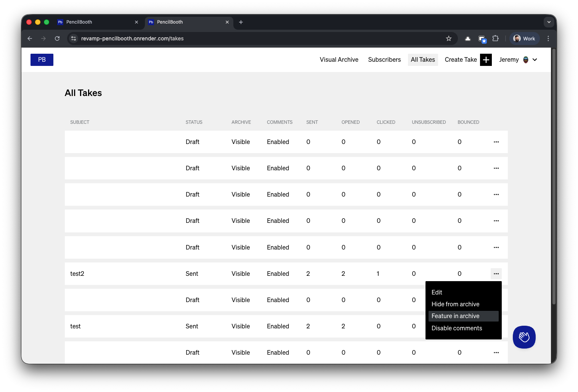
Task: Open the browser extensions puzzle icon
Action: pos(495,38)
